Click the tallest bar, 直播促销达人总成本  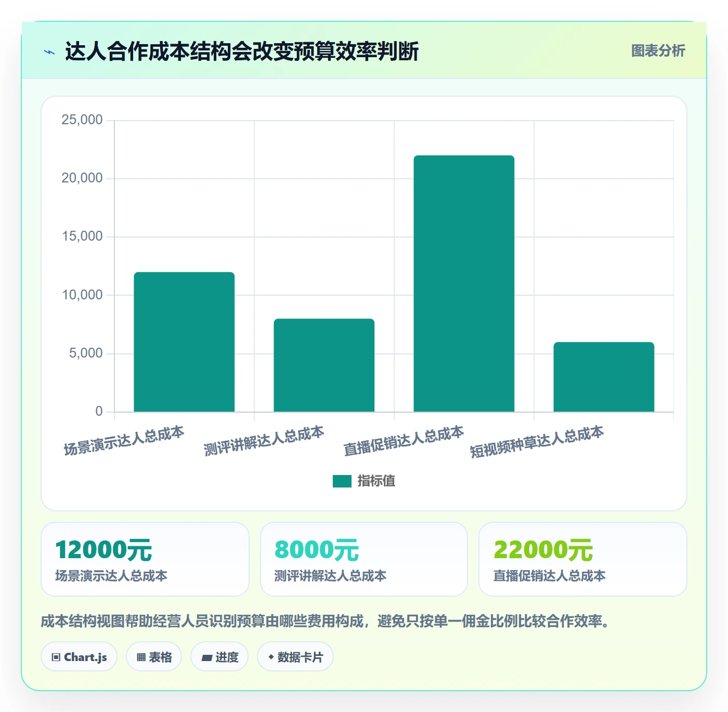pyautogui.click(x=464, y=284)
